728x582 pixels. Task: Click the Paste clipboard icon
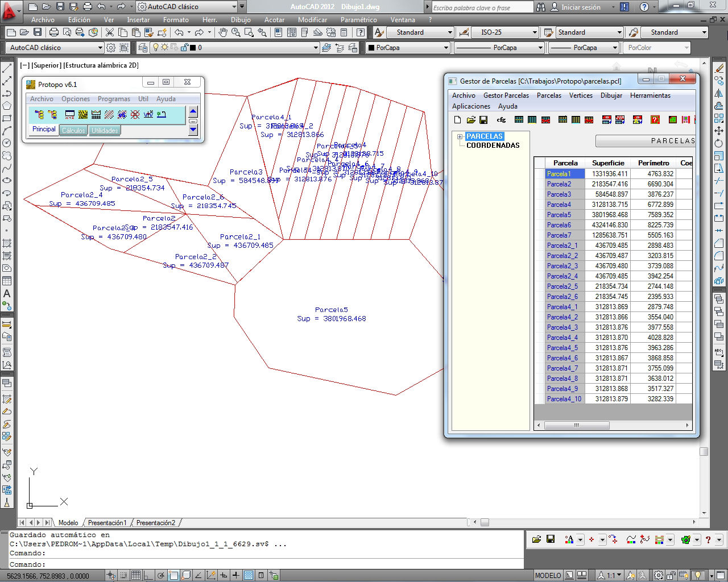tap(137, 32)
